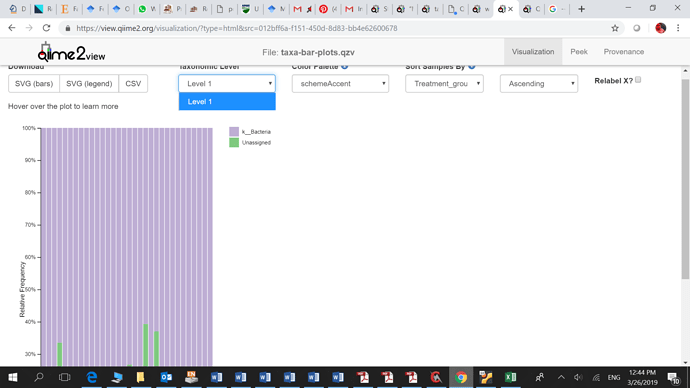Click the info icon next to Color Palette
This screenshot has width=690, height=388.
[345, 66]
